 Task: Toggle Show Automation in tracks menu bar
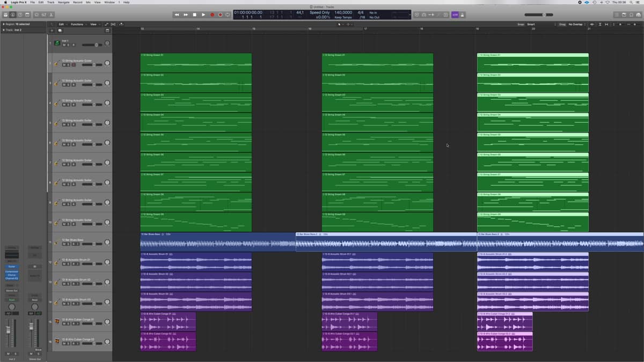click(106, 24)
